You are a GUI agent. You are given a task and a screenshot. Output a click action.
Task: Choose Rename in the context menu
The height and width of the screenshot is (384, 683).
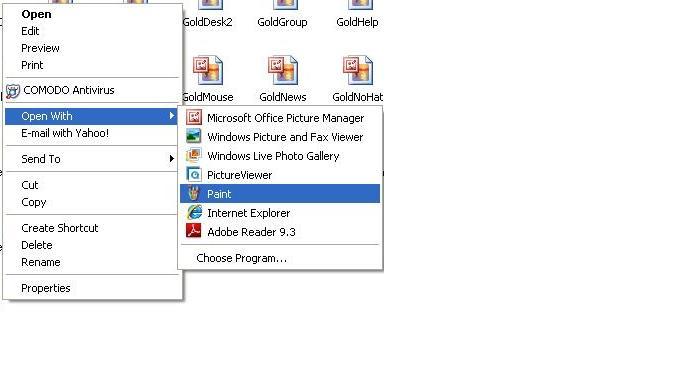[x=91, y=262]
